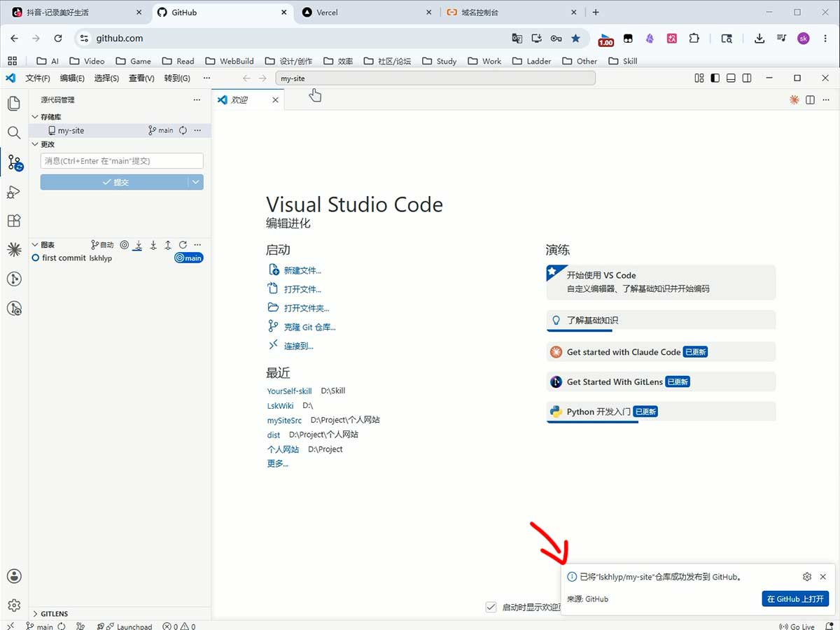
Task: Open graph section more actions
Action: [197, 245]
